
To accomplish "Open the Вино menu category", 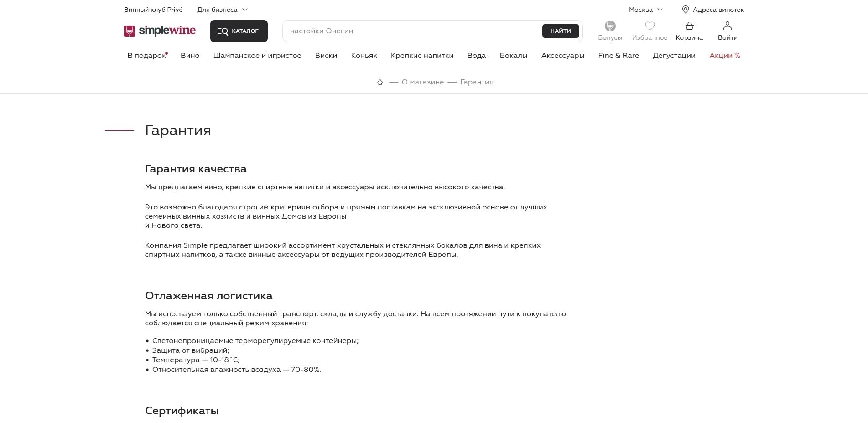I will pyautogui.click(x=190, y=56).
